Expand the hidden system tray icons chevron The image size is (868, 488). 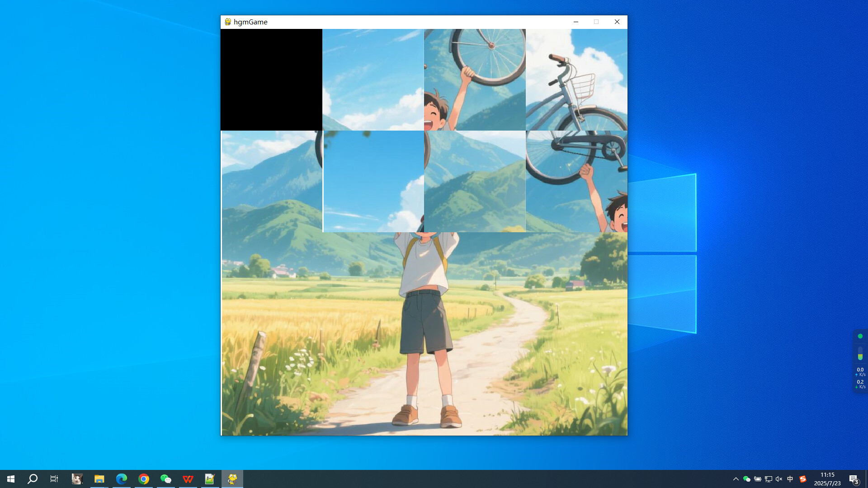coord(736,479)
